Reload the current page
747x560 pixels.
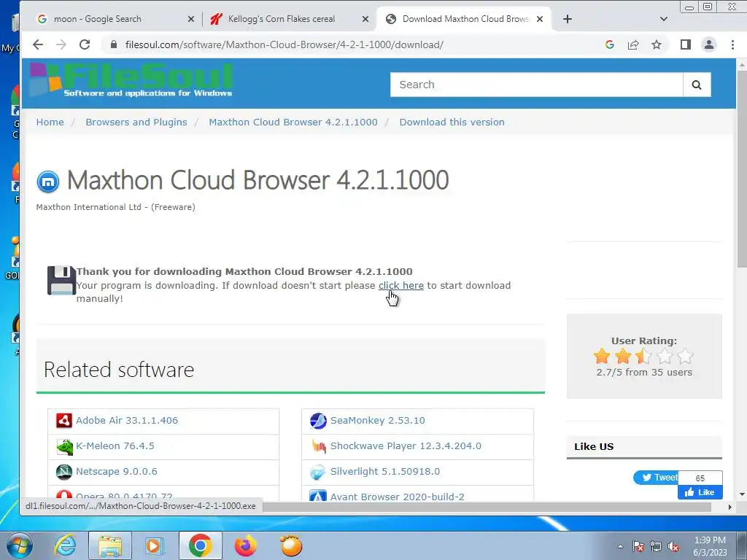pyautogui.click(x=85, y=44)
